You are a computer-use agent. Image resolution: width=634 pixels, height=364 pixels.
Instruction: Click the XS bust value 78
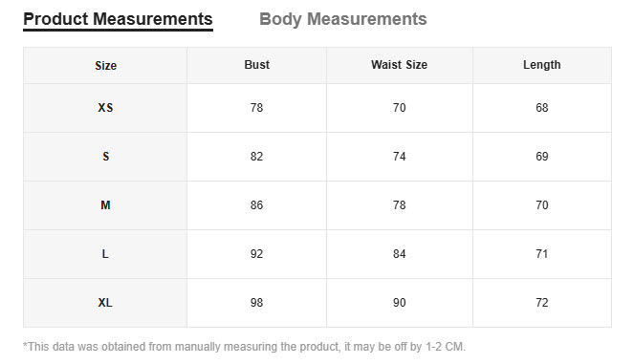click(256, 107)
